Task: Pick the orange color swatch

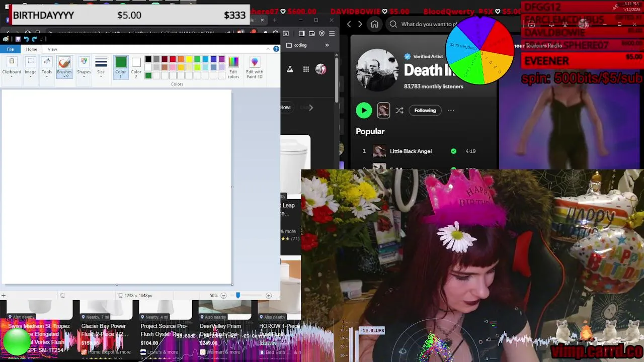Action: point(181,59)
